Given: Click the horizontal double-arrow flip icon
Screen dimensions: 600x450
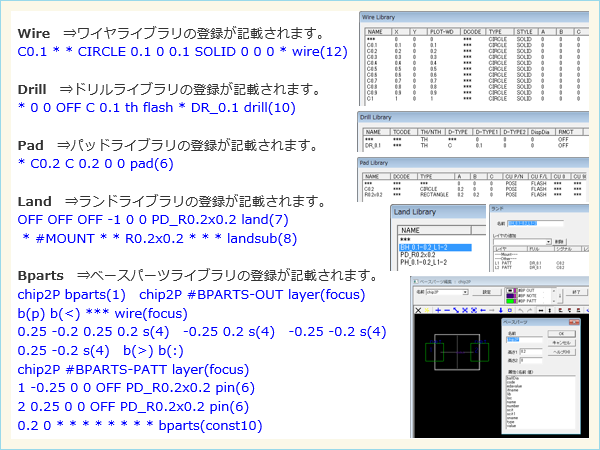Looking at the screenshot, I should [x=541, y=310].
